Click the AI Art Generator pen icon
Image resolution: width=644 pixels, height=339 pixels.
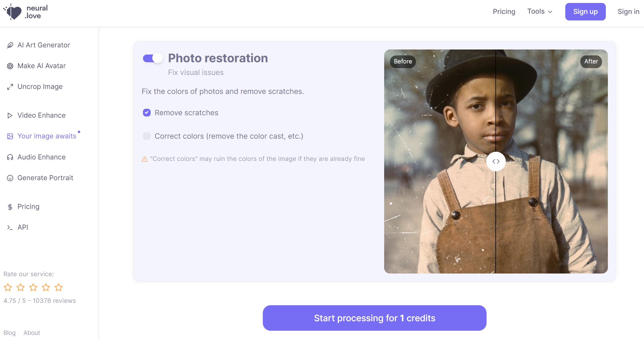10,45
